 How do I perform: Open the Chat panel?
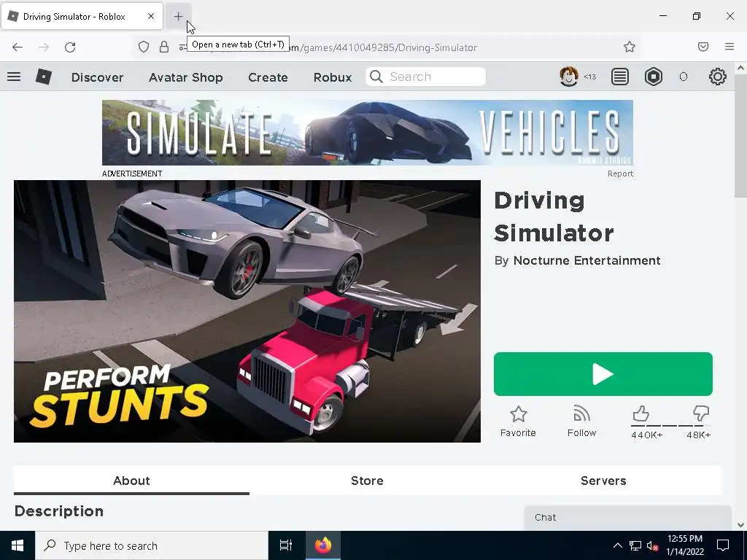627,518
